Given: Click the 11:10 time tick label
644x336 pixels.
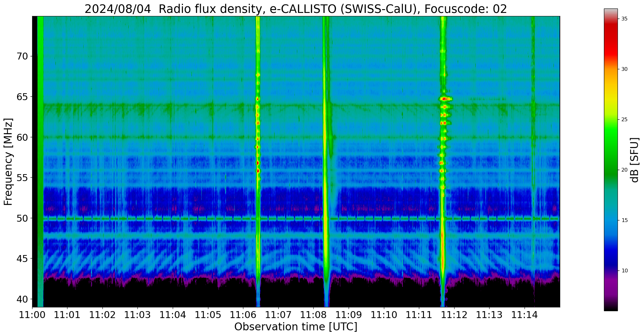Looking at the screenshot, I should 384,315.
